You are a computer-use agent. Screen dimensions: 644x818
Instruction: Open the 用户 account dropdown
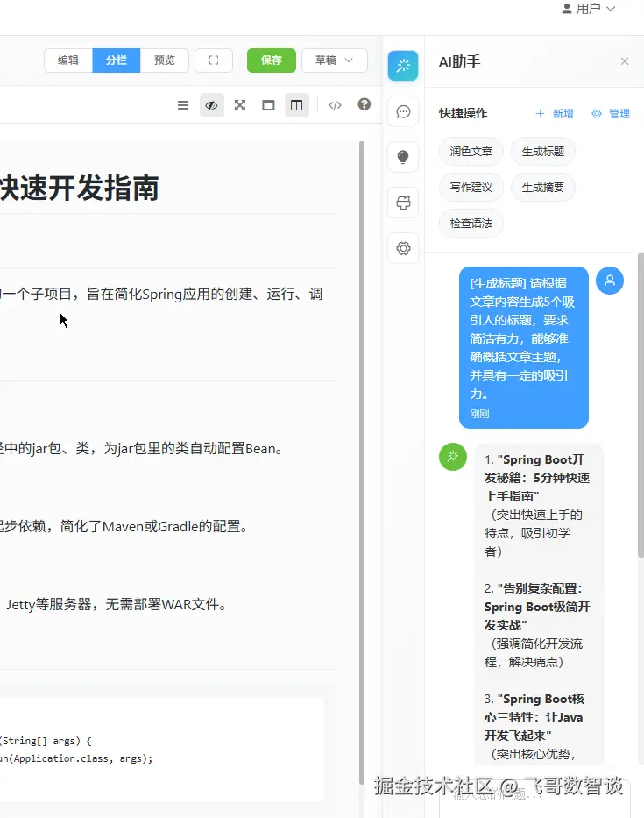589,9
